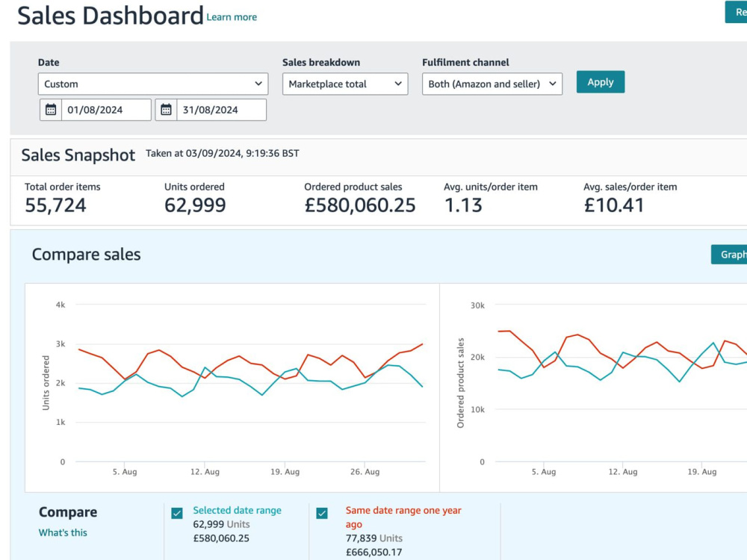Screen dimensions: 747x560
Task: Click the 12. Aug marker on units chart
Action: tap(205, 471)
